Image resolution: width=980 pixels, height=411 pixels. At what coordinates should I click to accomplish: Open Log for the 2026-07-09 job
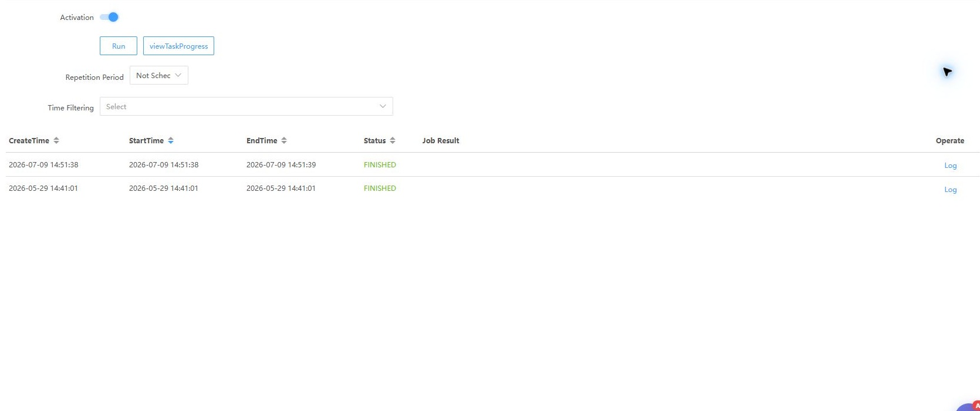coord(950,166)
